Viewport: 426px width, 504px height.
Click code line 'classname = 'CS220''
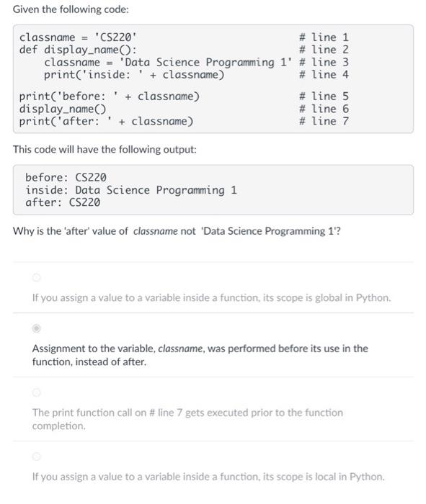pos(78,37)
